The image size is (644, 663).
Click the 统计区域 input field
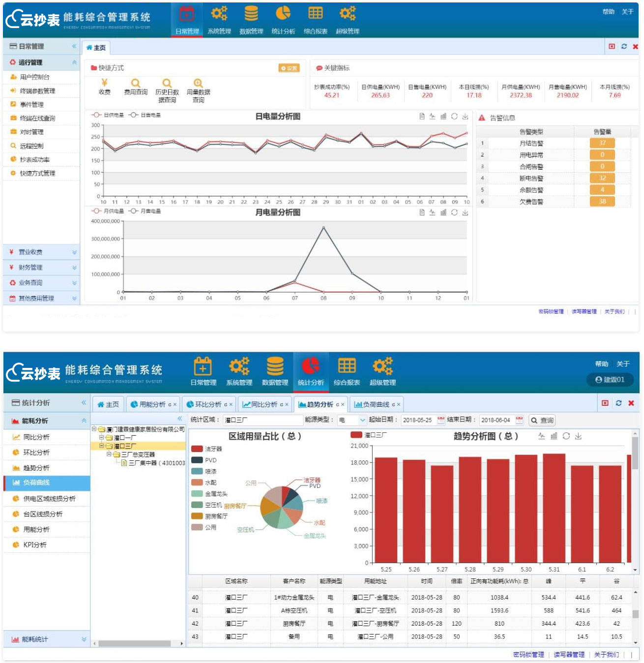pyautogui.click(x=263, y=420)
